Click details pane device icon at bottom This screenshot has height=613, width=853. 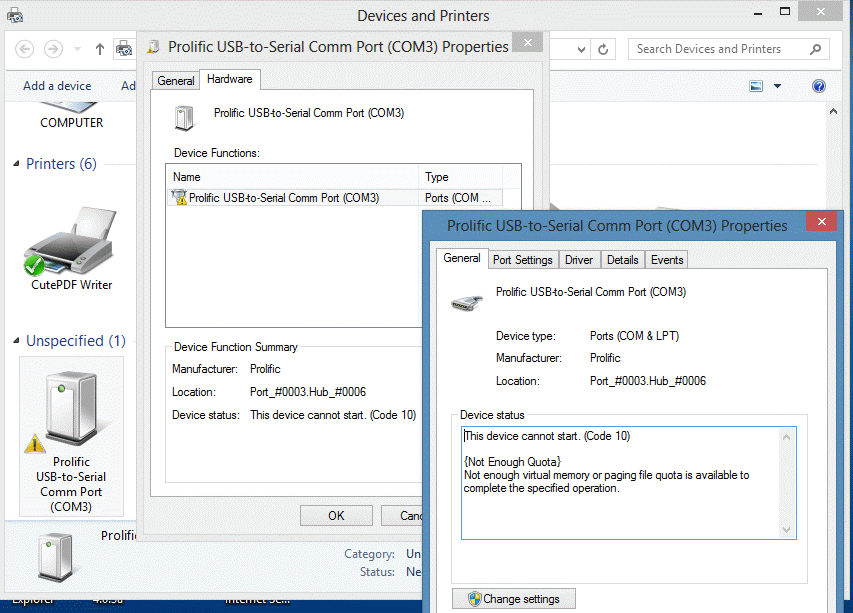point(55,558)
